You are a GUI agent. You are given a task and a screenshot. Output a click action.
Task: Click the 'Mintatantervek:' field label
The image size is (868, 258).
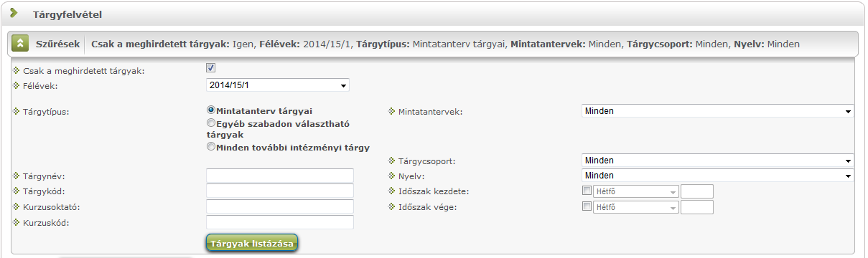(x=429, y=112)
